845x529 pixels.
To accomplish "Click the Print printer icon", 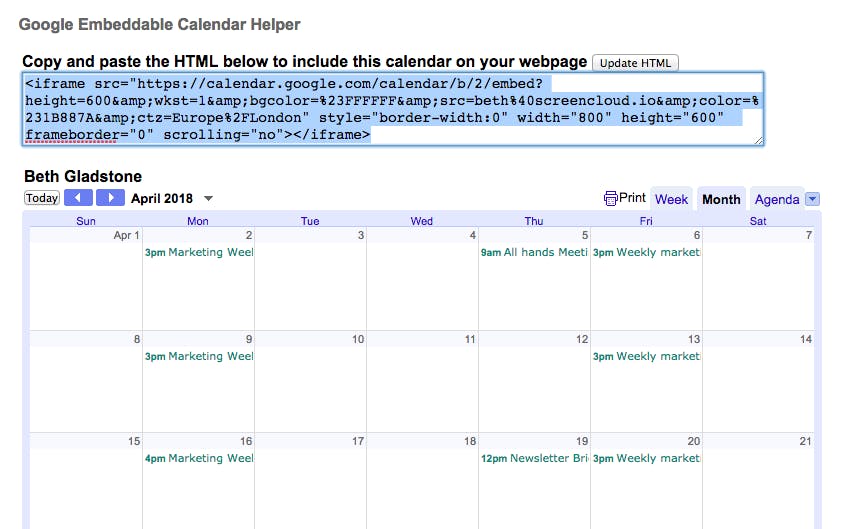I will point(611,198).
